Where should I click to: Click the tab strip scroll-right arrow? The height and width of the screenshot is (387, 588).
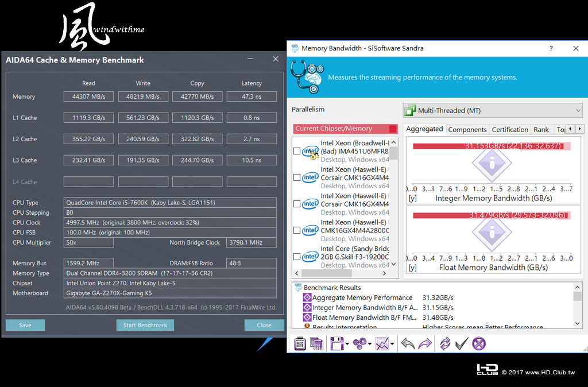pos(579,129)
